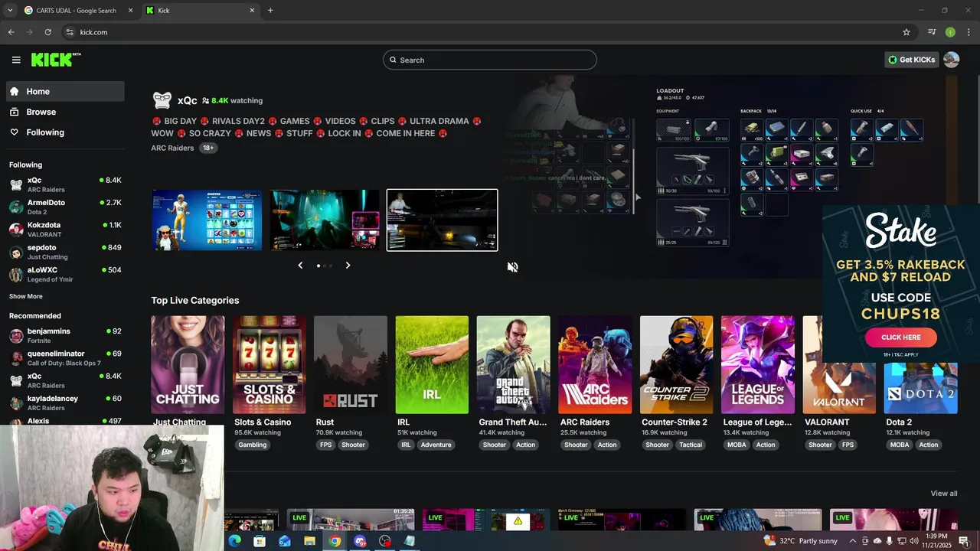Open Discord from taskbar
The width and height of the screenshot is (980, 551).
point(360,541)
